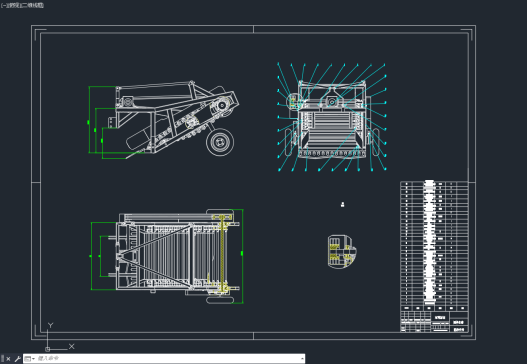Viewport: 527px width, 364px height.
Task: Select the side elevation machine view drawing
Action: (164, 119)
